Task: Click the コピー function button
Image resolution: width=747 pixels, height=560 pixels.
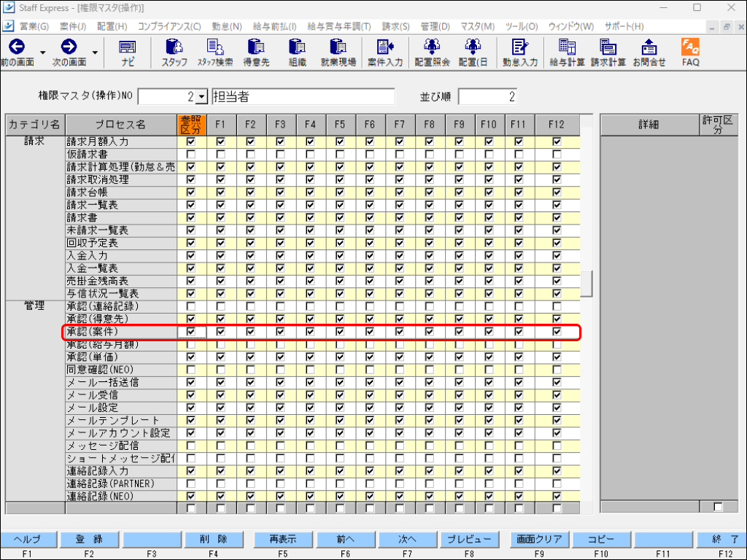Action: [601, 540]
